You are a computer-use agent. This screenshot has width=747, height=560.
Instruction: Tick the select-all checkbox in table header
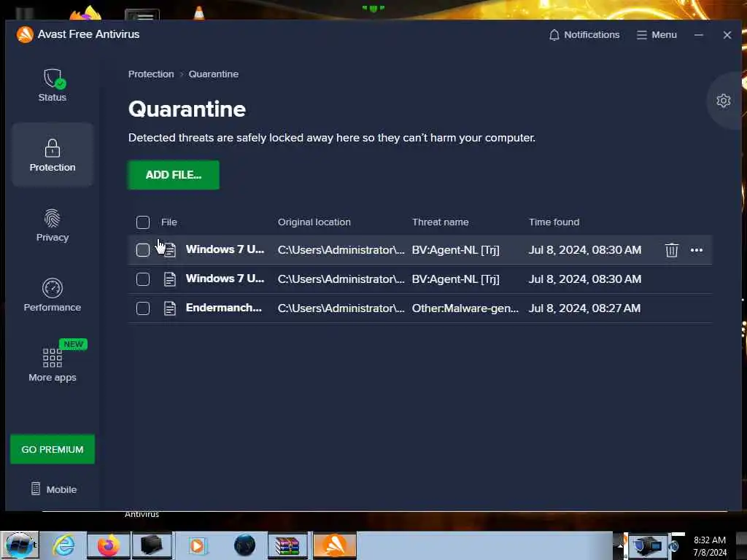[x=143, y=222]
